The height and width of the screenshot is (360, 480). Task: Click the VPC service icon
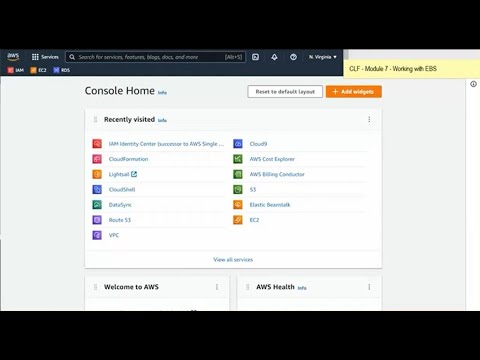(x=97, y=235)
